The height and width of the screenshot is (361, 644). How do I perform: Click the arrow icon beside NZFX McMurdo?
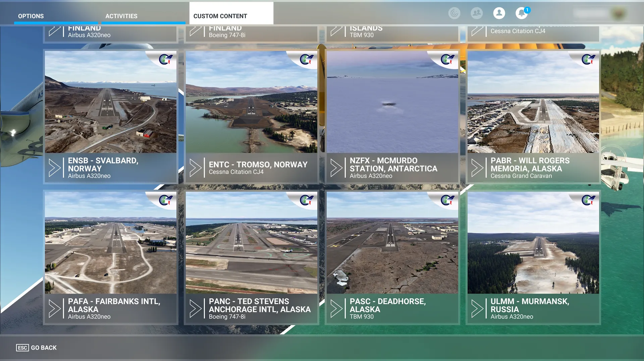(336, 168)
